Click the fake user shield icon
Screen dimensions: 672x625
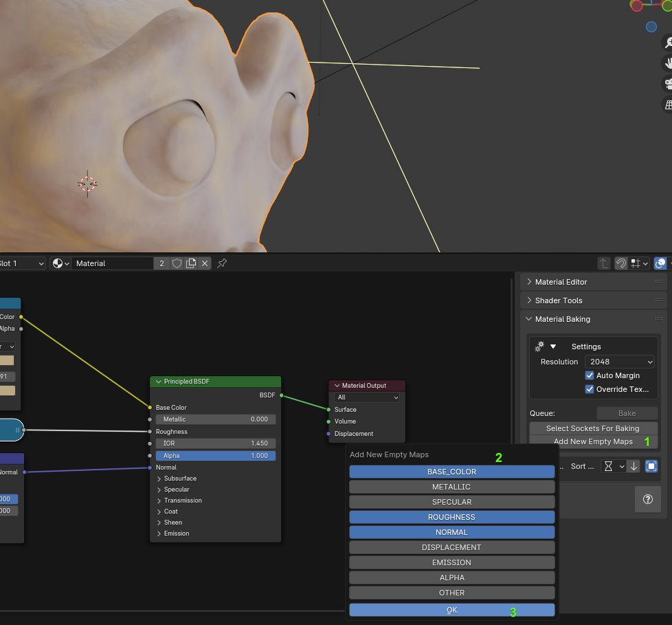pyautogui.click(x=177, y=263)
